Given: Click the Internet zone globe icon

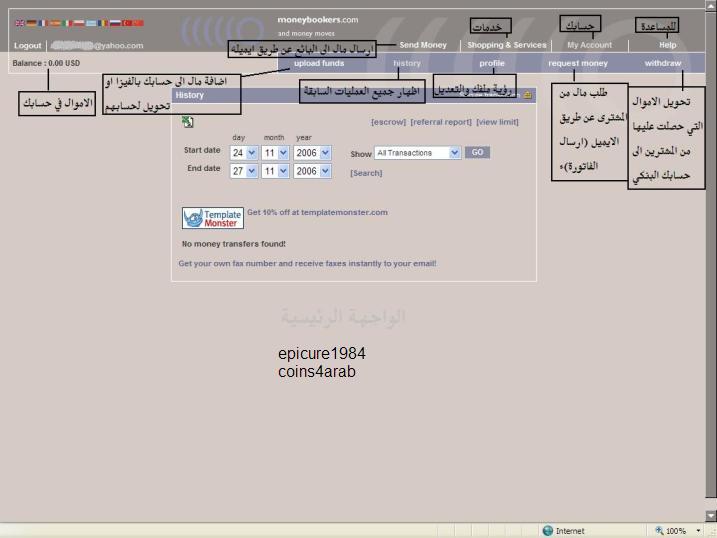Looking at the screenshot, I should 548,531.
